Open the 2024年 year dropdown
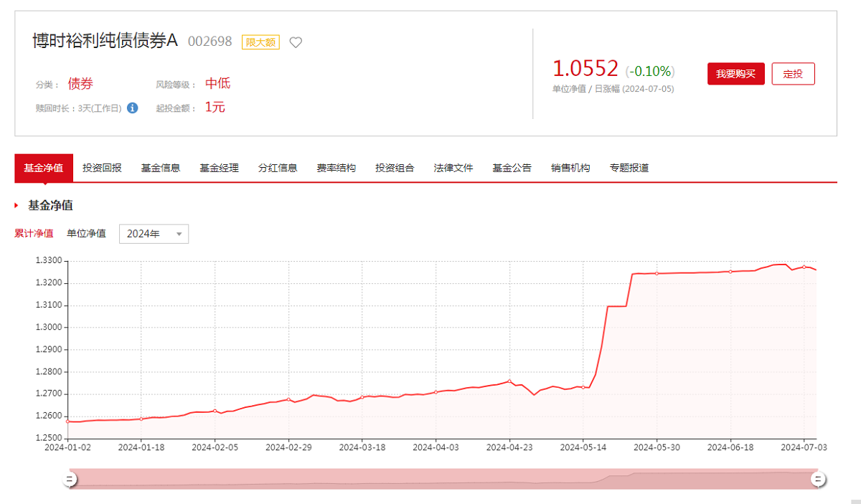Image resolution: width=861 pixels, height=504 pixels. pyautogui.click(x=154, y=234)
